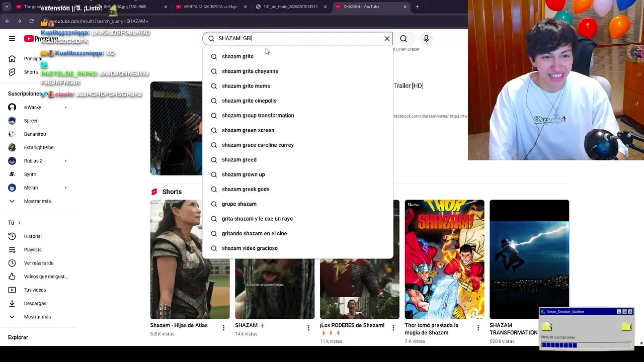
Task: Choose 'gritando shazam en el cine' suggestion
Action: click(297, 233)
